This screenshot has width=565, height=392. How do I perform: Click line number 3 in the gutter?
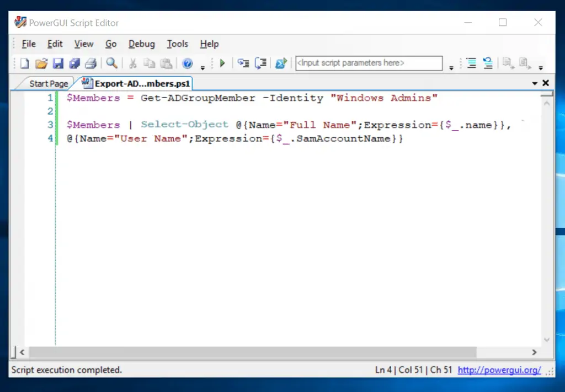pos(50,125)
